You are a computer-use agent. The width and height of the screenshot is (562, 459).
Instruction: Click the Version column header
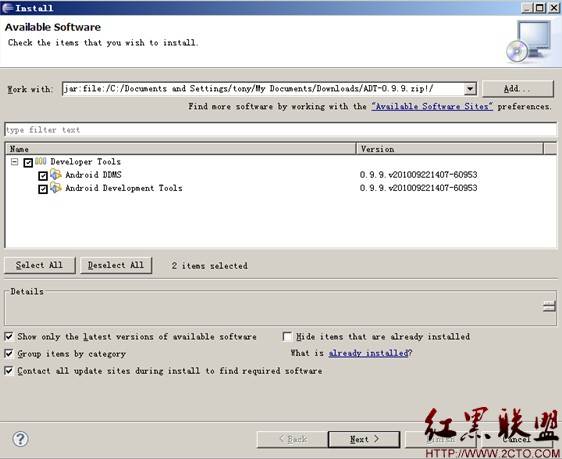pos(450,149)
